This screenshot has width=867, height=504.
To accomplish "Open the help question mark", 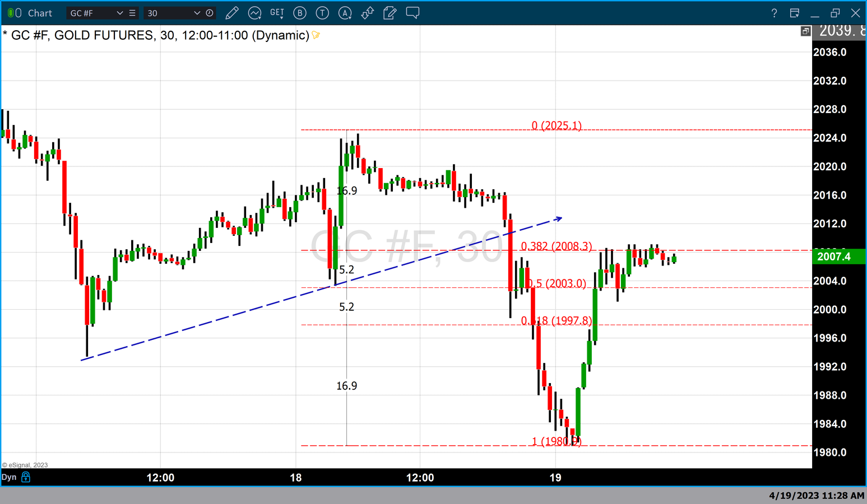I will (x=774, y=13).
